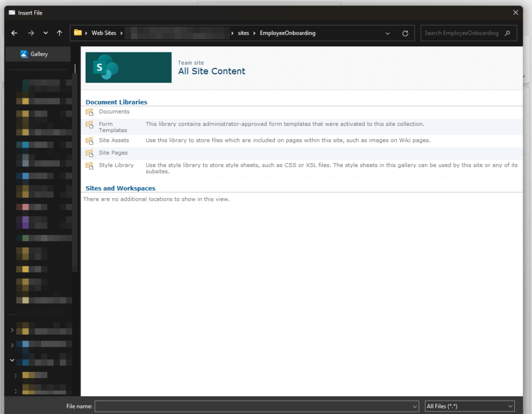Go up one folder level
Viewport: 532px width, 414px height.
59,33
